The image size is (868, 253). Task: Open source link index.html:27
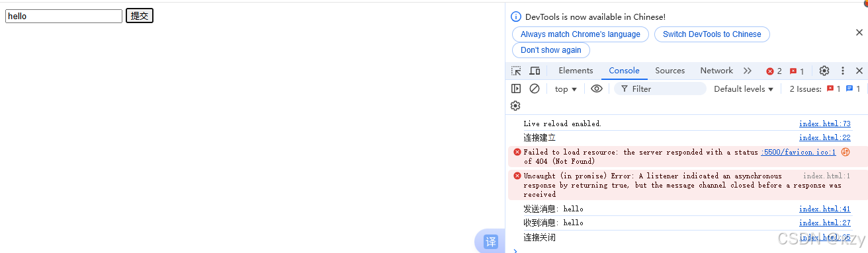tap(824, 223)
